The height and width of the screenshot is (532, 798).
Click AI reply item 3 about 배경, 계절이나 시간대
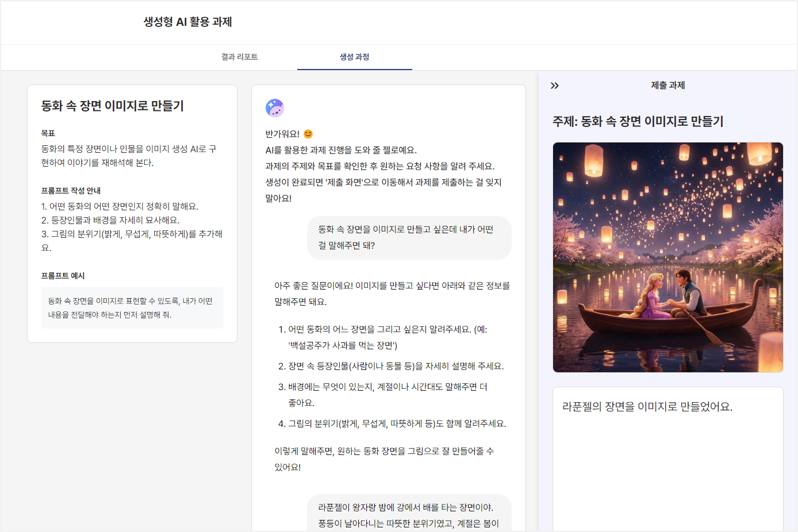point(383,395)
